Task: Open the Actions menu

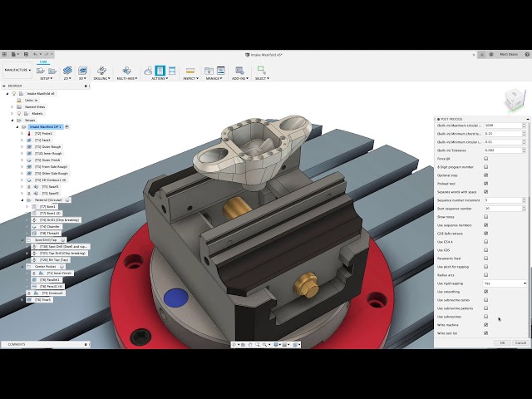Action: pyautogui.click(x=160, y=78)
